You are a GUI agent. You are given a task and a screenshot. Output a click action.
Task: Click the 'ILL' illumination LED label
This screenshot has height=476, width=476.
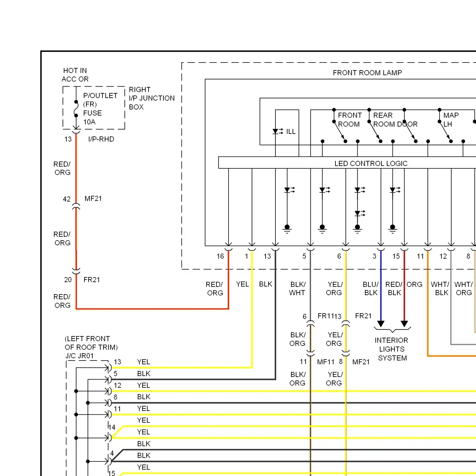291,131
